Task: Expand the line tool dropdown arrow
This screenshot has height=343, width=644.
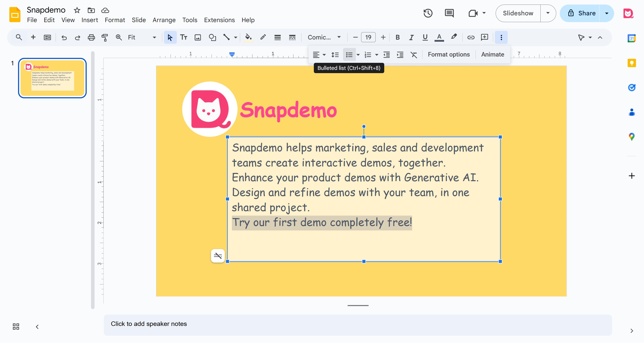Action: tap(236, 37)
